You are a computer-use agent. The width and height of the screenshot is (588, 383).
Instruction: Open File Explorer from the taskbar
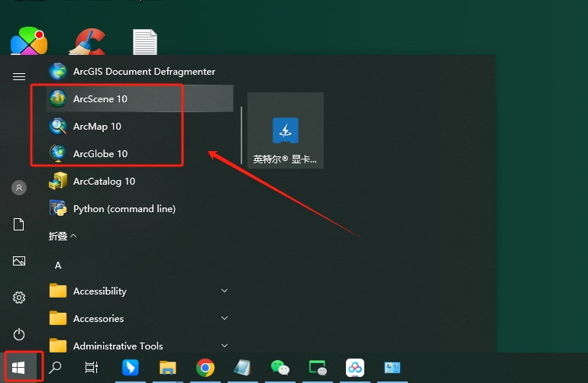coord(168,368)
